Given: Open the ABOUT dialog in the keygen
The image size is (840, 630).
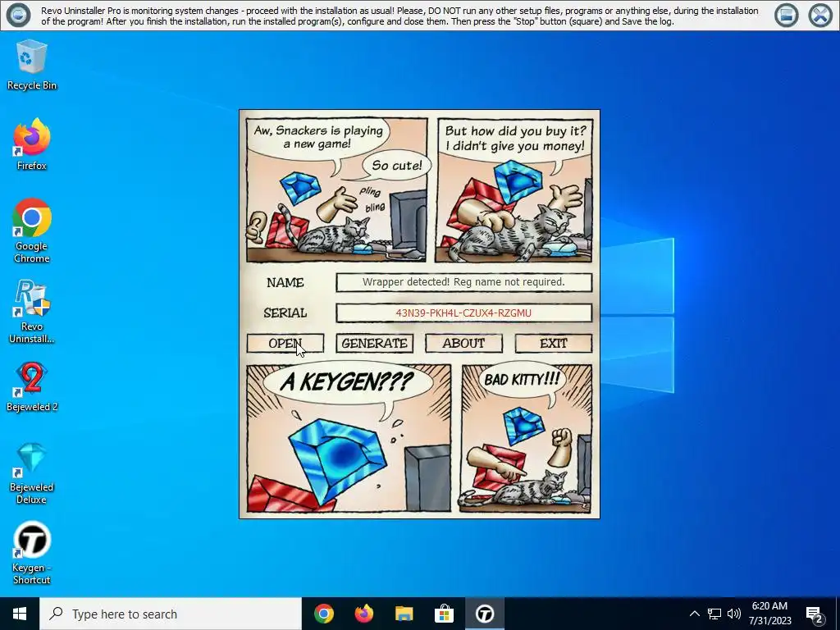Looking at the screenshot, I should point(464,344).
